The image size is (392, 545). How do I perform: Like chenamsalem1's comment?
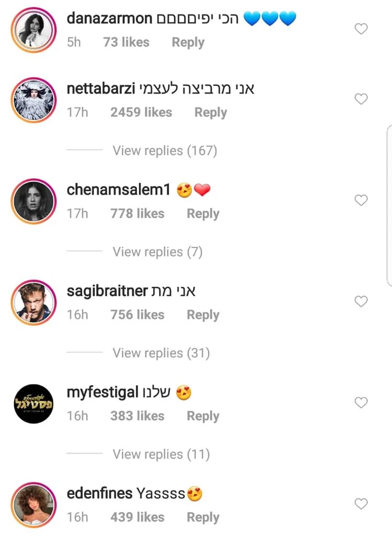tap(361, 200)
